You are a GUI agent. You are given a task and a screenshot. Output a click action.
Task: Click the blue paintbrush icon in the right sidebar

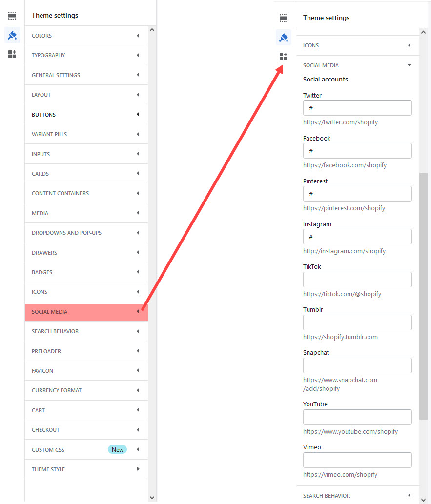pos(283,37)
